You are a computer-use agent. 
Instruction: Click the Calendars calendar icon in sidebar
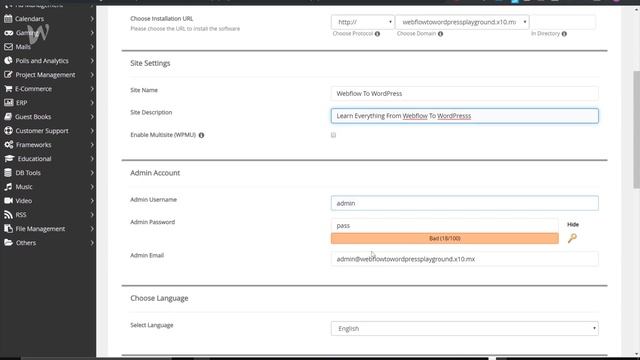coord(8,18)
